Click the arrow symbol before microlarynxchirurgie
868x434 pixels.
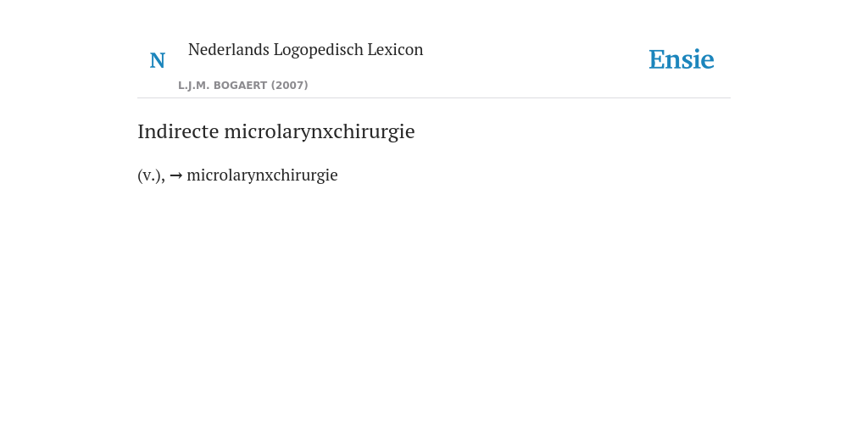pos(176,175)
